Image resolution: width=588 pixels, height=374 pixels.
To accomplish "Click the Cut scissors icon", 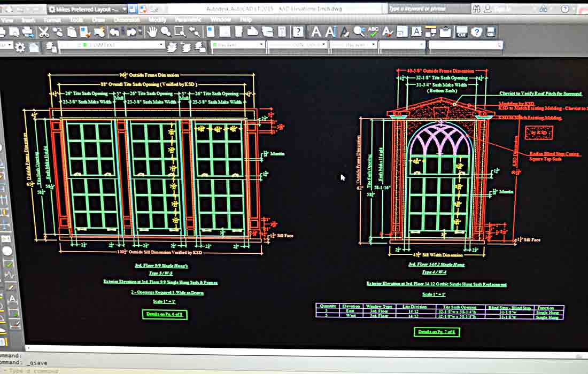I will coord(44,32).
